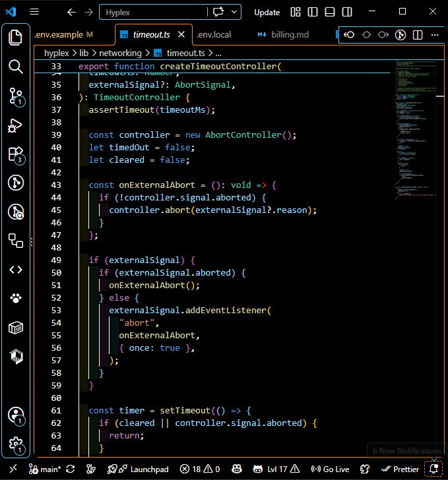Switch to the .env.example tab
Screen dimensions: 448x480
tap(63, 35)
